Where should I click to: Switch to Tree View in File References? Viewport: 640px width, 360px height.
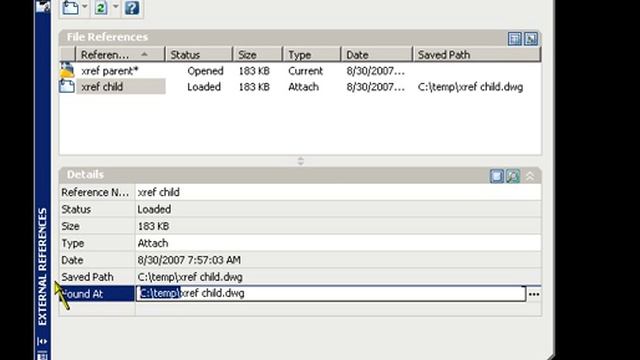[531, 39]
